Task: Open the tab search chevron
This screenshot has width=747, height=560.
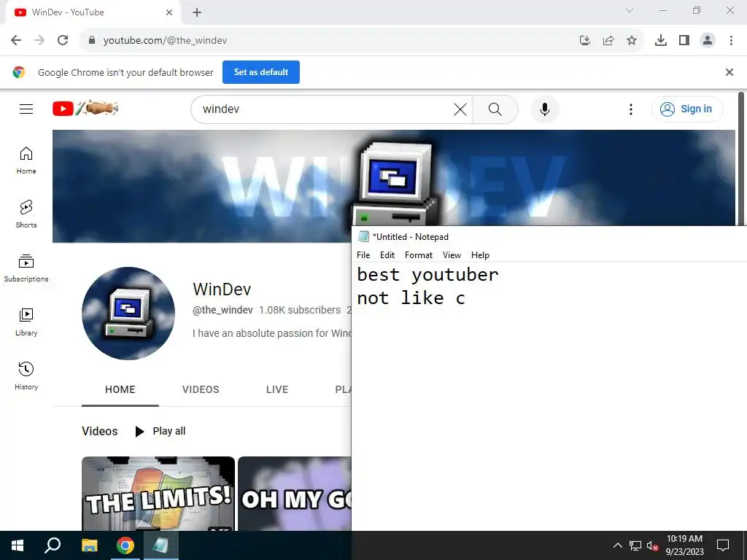Action: coord(630,10)
